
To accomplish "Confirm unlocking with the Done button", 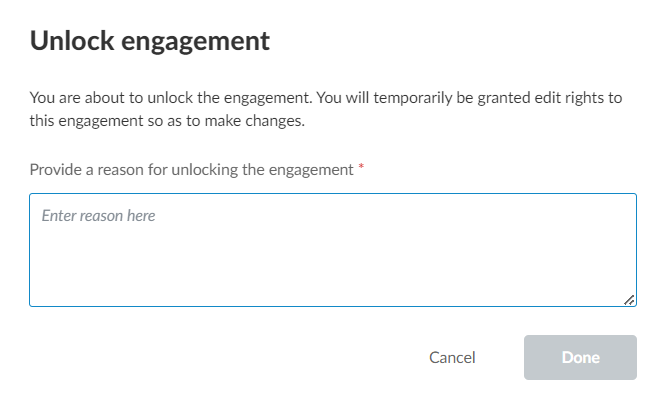I will 580,357.
